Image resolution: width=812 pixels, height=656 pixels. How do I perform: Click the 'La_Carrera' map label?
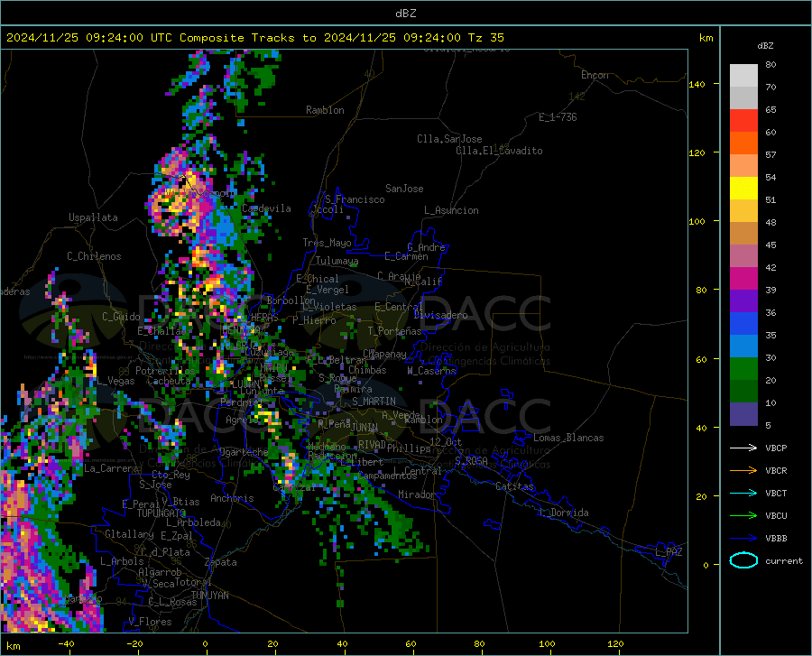pyautogui.click(x=111, y=468)
